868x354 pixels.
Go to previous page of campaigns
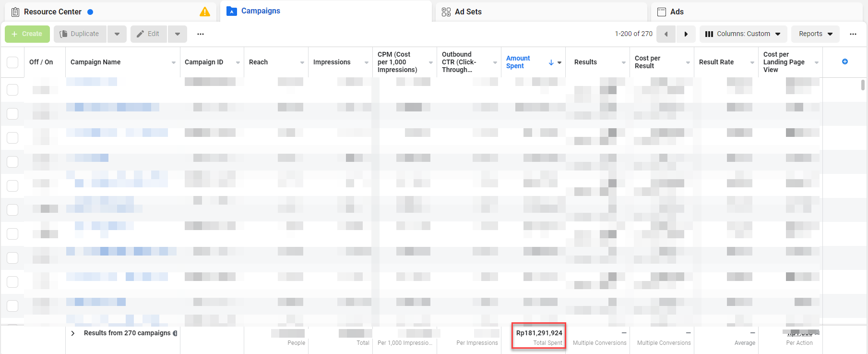coord(666,34)
